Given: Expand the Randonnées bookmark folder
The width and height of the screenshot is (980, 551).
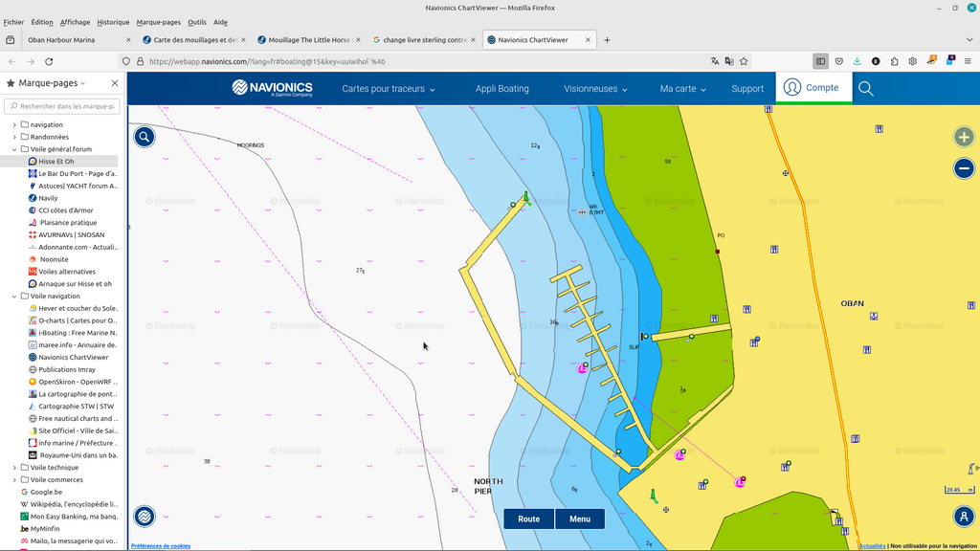Looking at the screenshot, I should [x=14, y=137].
